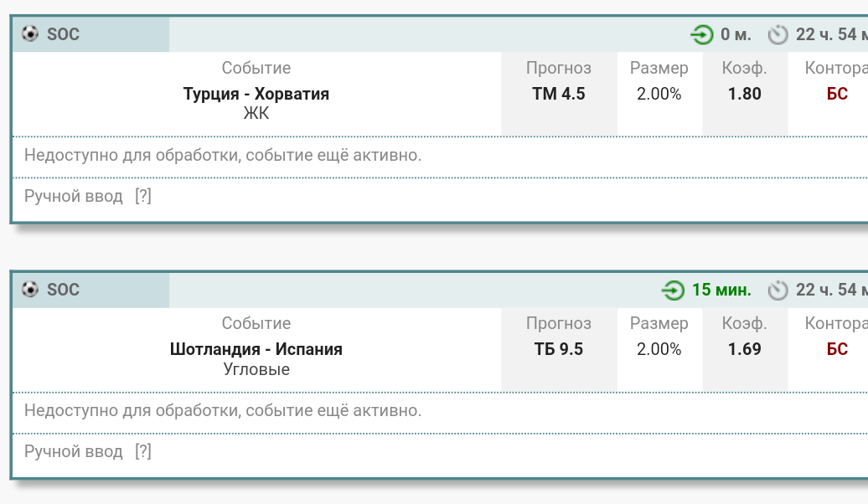Image resolution: width=868 pixels, height=504 pixels.
Task: Click the SOC label on the Шотландия - Испания card
Action: tap(64, 290)
